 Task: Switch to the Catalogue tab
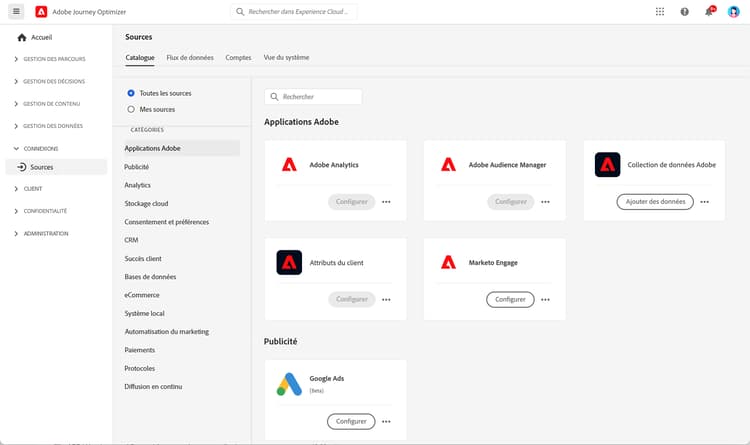[140, 57]
